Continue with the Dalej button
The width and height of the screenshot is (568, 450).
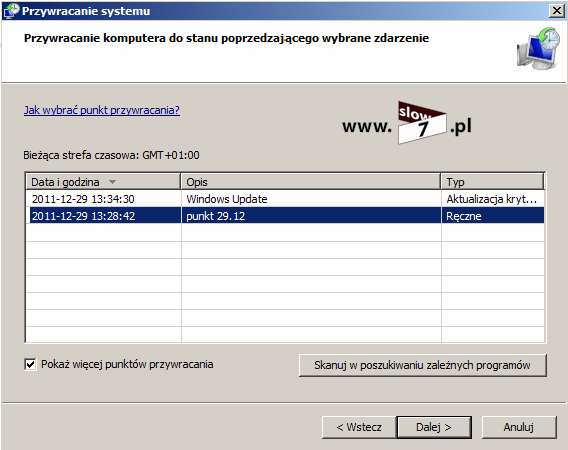(434, 427)
